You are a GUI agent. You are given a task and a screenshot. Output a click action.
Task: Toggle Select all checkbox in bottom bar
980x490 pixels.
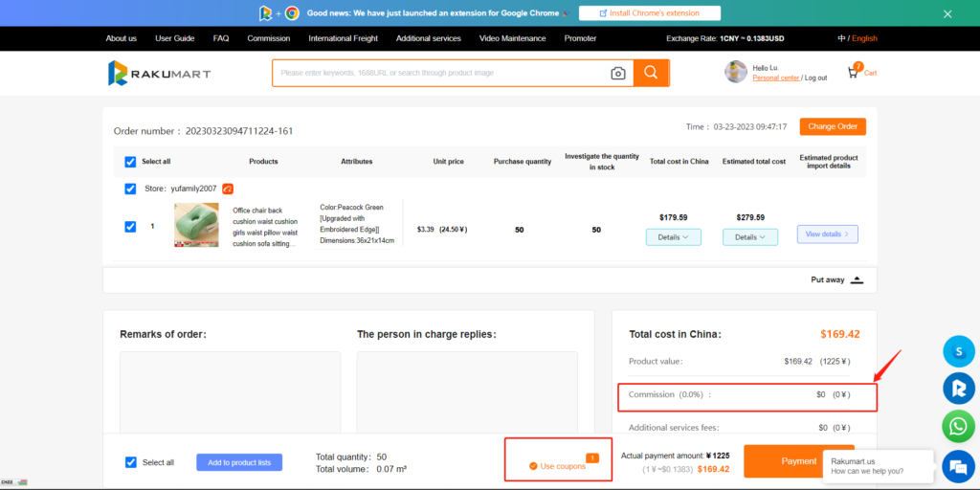(130, 462)
